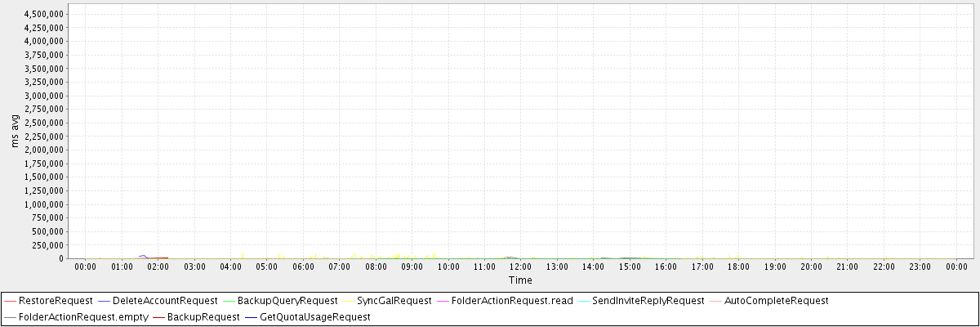This screenshot has width=980, height=327.
Task: Select the 12:00 tick on the time axis
Action: point(520,267)
